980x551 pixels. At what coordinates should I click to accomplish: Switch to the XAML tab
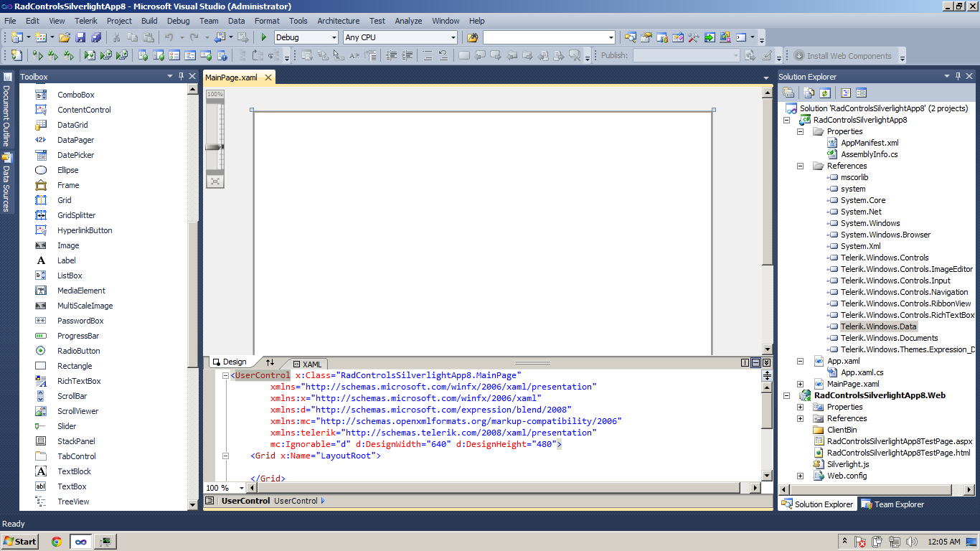point(306,364)
